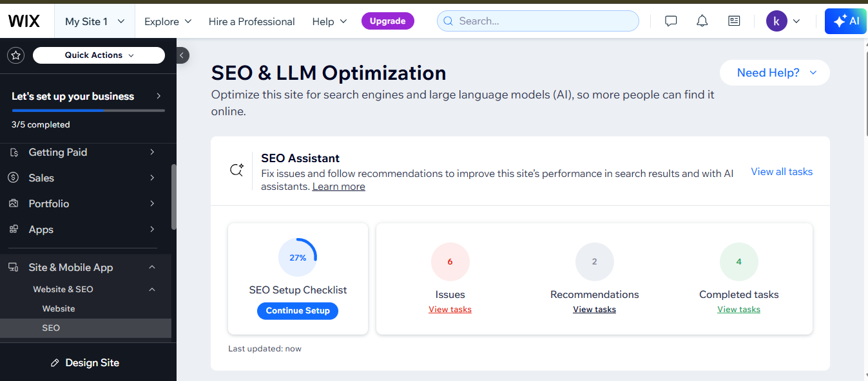The width and height of the screenshot is (868, 381).
Task: Open the chat messages icon in header
Action: click(671, 21)
